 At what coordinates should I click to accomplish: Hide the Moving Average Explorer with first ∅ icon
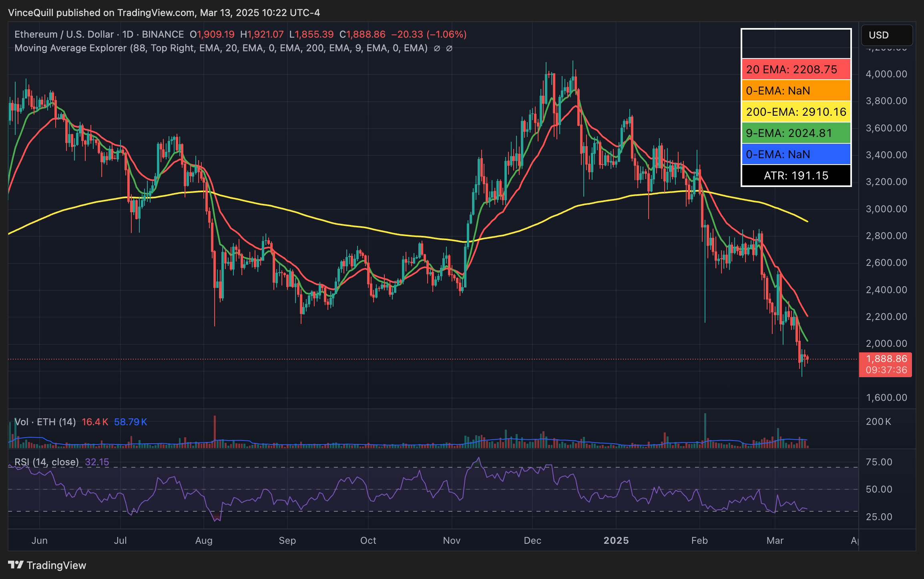(x=436, y=48)
